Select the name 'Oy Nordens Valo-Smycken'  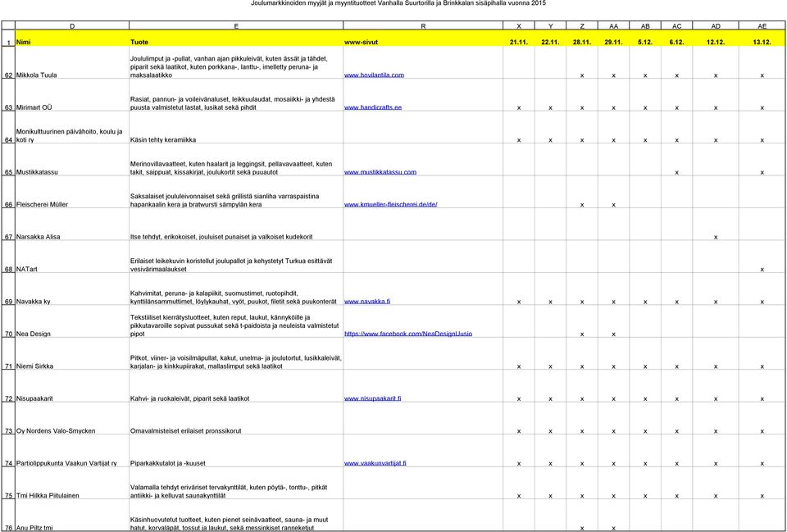(x=56, y=431)
